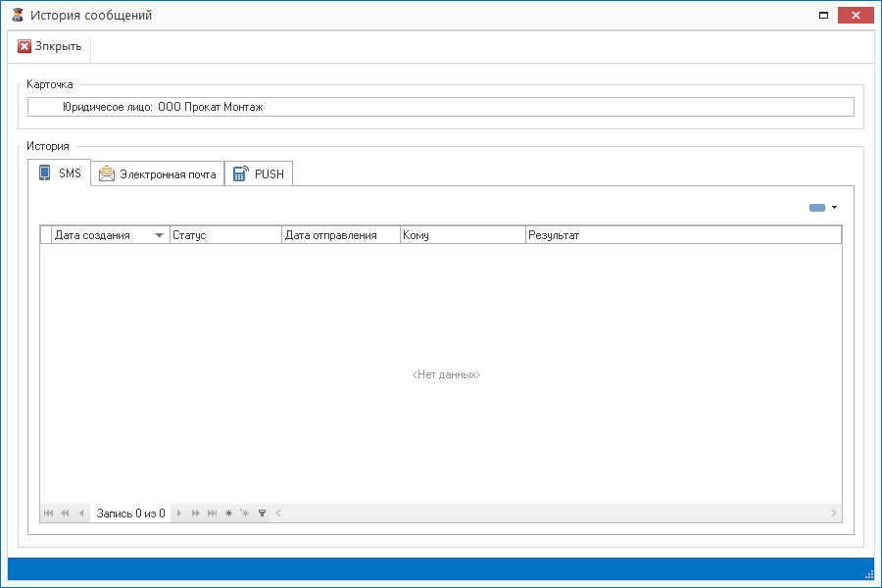Click the resize grip in status bar
Screen dimensions: 882x588
(869, 574)
